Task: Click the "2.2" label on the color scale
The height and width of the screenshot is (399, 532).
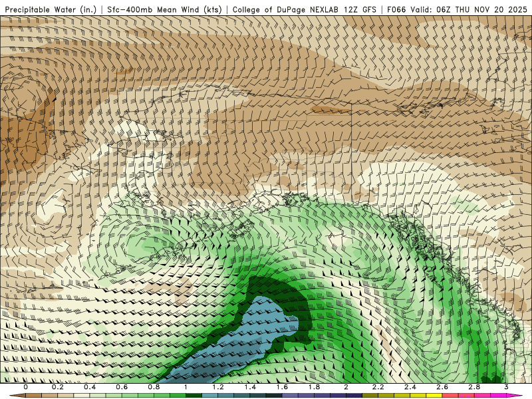Action: pyautogui.click(x=378, y=387)
